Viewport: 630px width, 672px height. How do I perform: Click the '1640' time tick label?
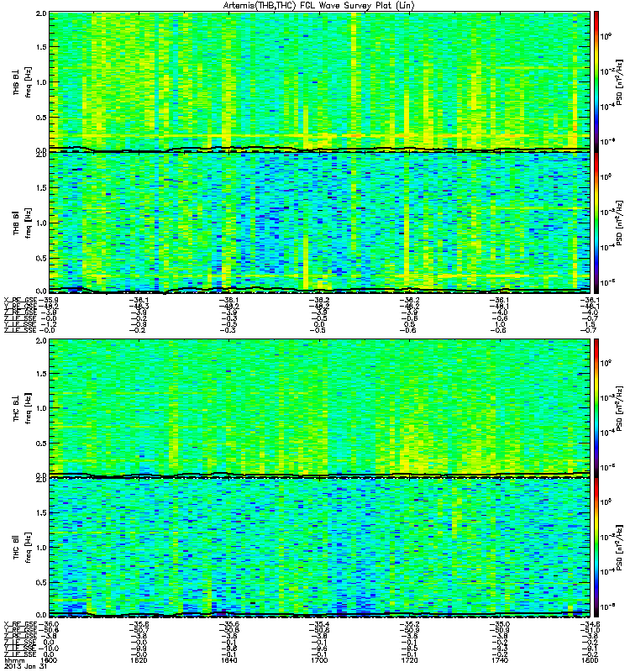(x=228, y=660)
